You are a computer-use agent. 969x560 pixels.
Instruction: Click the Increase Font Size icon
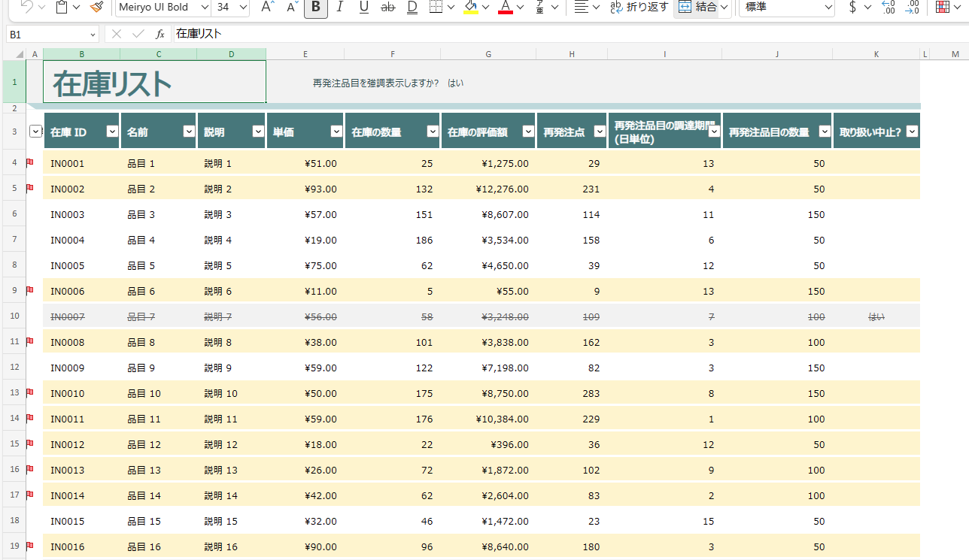click(x=266, y=8)
